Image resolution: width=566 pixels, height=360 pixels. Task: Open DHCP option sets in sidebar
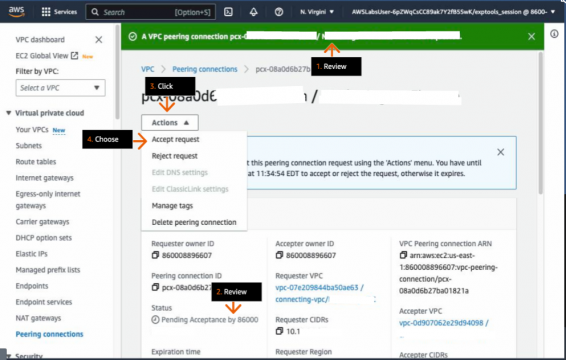point(44,238)
